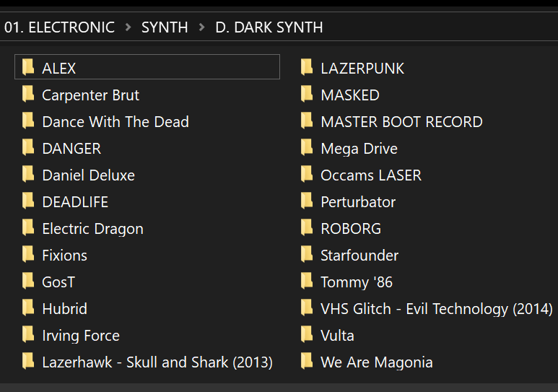
Task: Select the Hubrid folder icon
Action: tap(27, 308)
